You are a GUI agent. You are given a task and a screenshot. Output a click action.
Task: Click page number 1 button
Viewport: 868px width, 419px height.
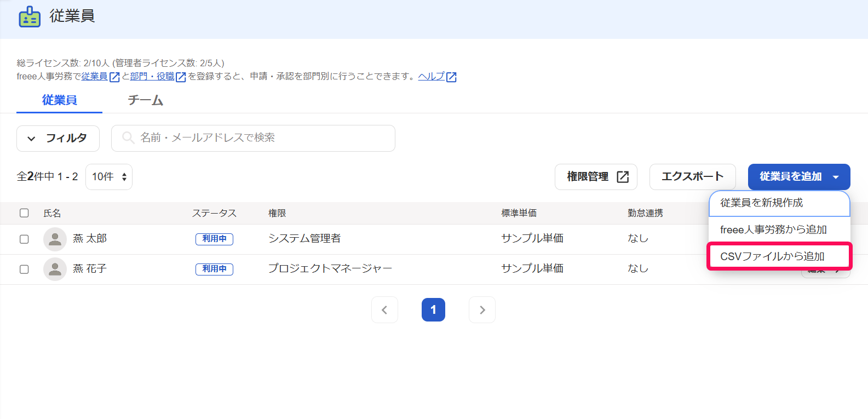[433, 310]
